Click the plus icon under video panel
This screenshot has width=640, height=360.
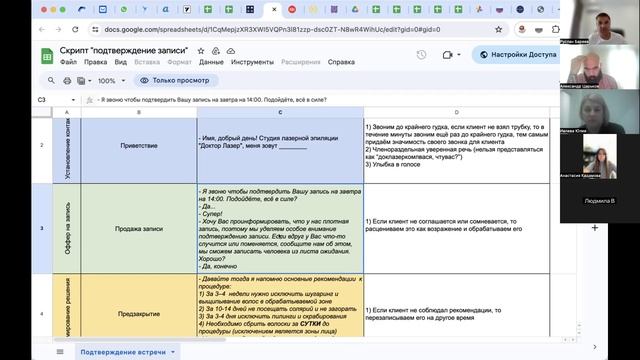pyautogui.click(x=595, y=228)
